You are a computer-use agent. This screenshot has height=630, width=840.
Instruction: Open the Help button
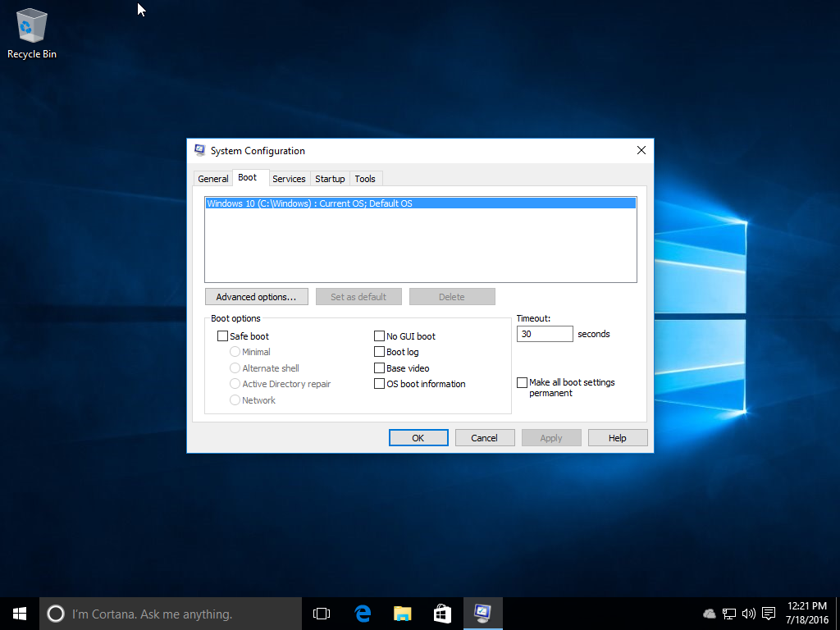click(x=618, y=438)
